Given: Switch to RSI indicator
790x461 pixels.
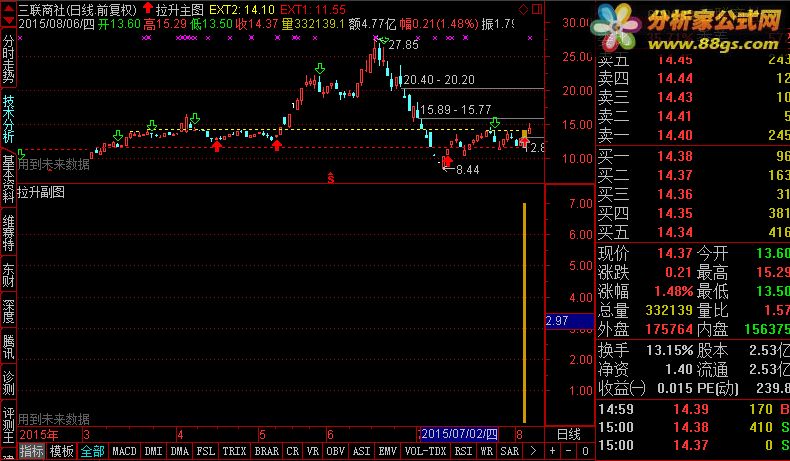Looking at the screenshot, I should coord(464,451).
